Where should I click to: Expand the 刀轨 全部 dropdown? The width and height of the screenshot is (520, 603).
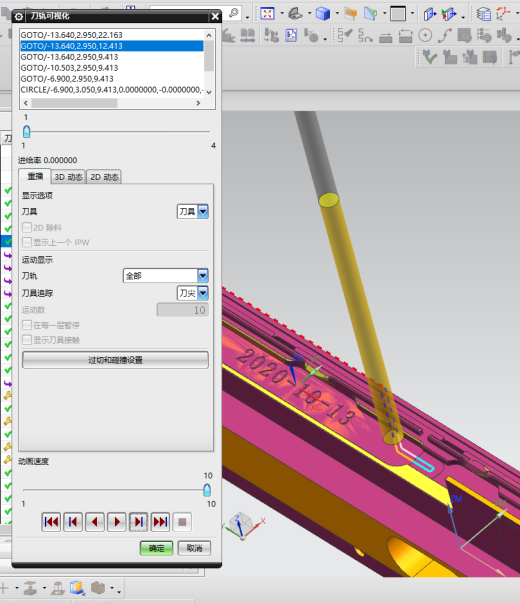pyautogui.click(x=166, y=275)
